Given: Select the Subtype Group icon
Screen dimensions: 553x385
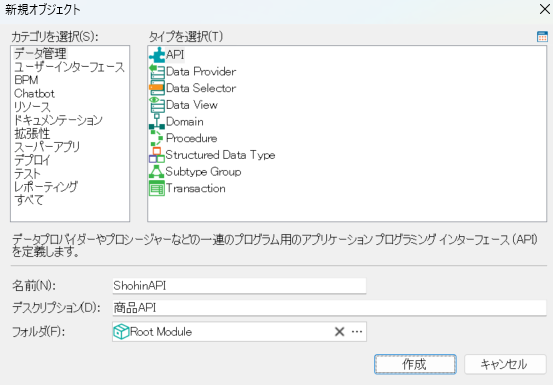Looking at the screenshot, I should 157,172.
